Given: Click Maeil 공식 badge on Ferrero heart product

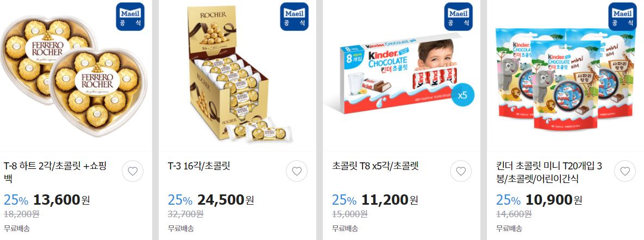Looking at the screenshot, I should [130, 17].
